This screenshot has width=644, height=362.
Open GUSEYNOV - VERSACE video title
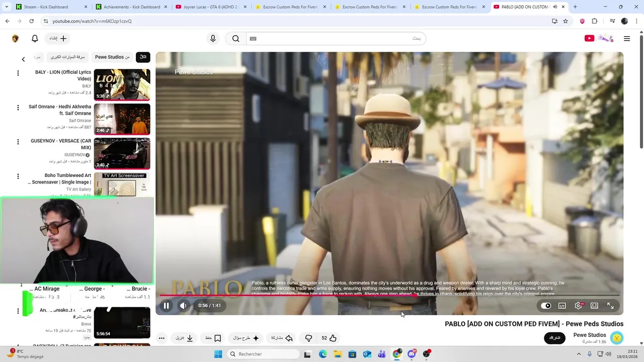(x=61, y=144)
